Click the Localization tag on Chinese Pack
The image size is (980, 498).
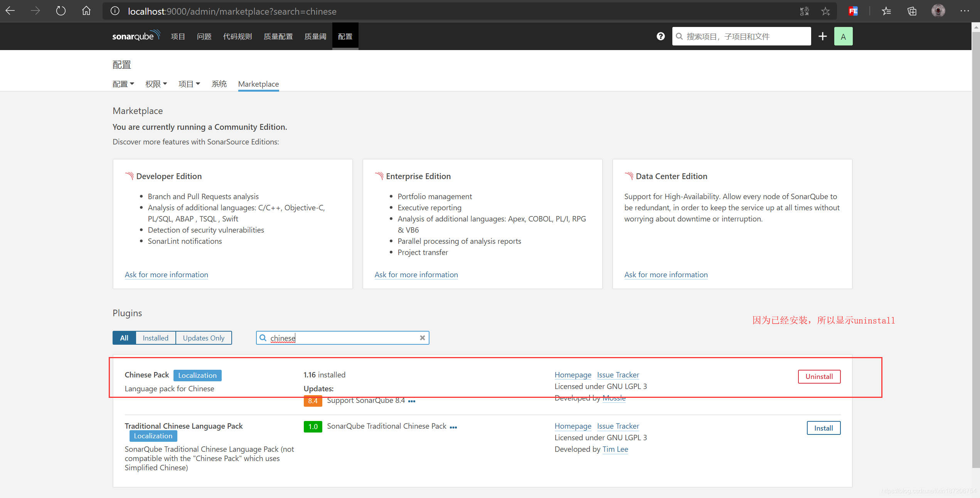197,376
